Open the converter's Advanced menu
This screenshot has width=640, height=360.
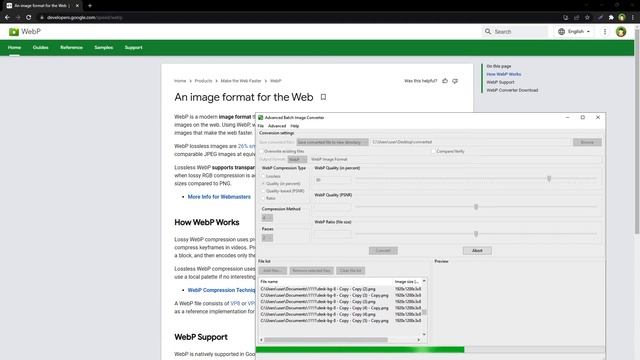coord(277,126)
